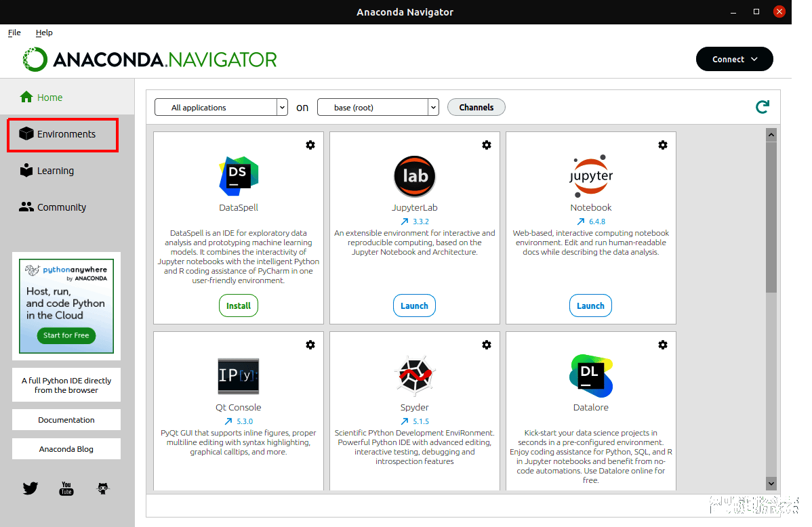
Task: Go to the Home tab
Action: coord(67,98)
